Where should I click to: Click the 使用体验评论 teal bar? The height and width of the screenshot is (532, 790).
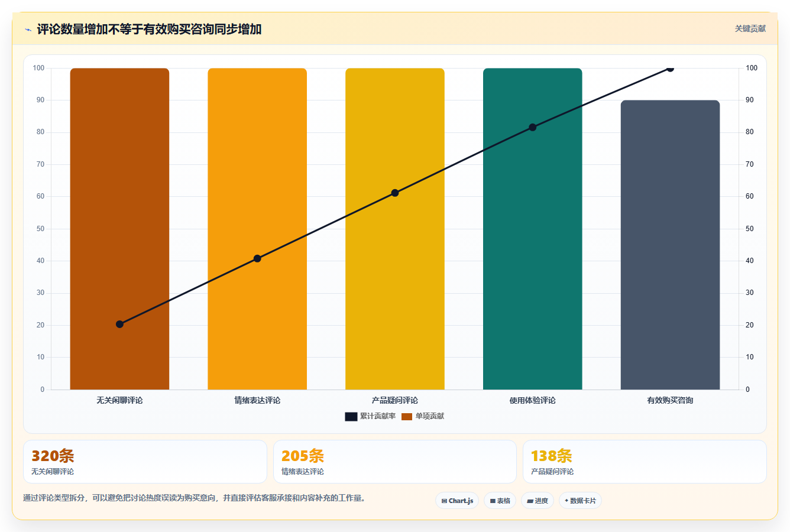tap(533, 229)
